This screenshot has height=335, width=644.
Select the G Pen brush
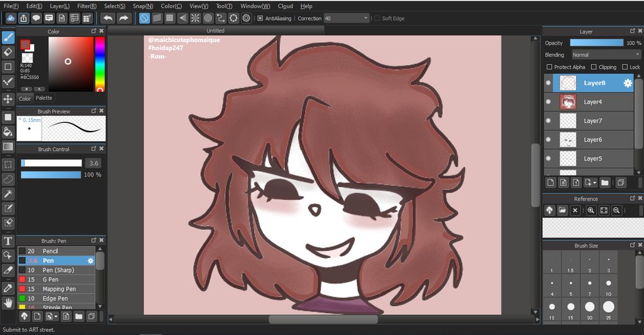click(x=56, y=280)
